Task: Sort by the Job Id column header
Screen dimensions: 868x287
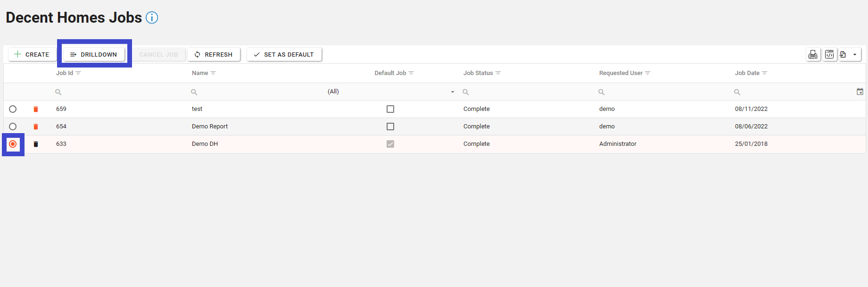Action: point(65,73)
